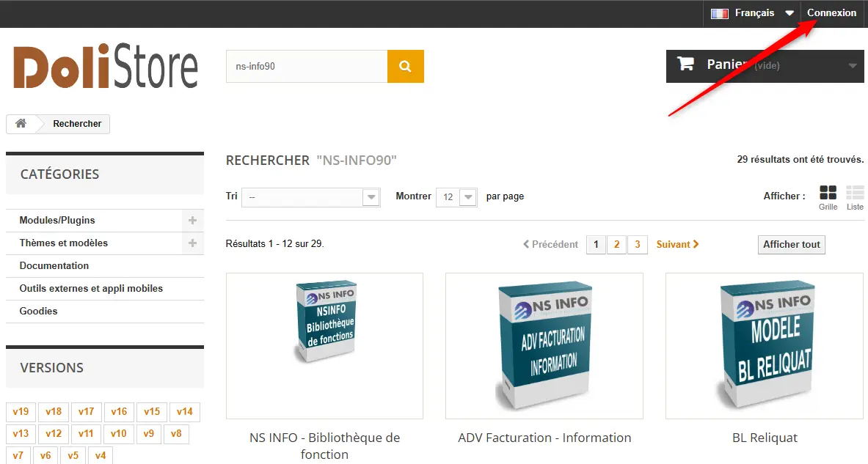This screenshot has width=868, height=464.
Task: Open ADV Facturation Information product image
Action: tap(544, 346)
